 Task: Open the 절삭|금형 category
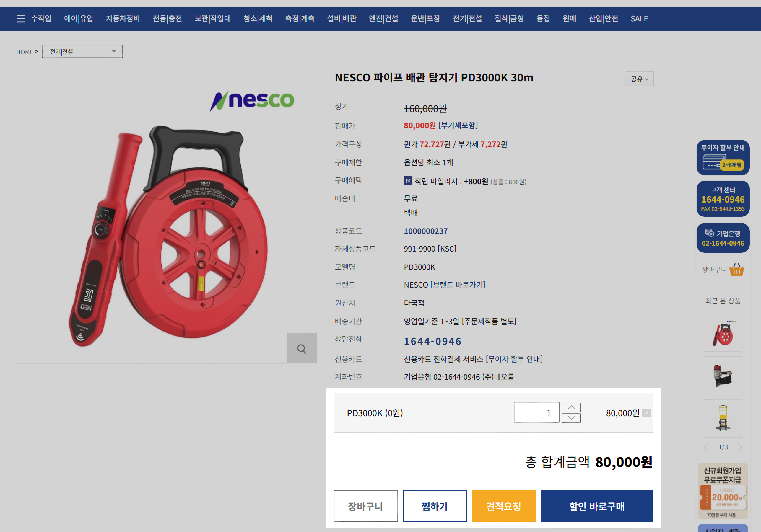[509, 19]
